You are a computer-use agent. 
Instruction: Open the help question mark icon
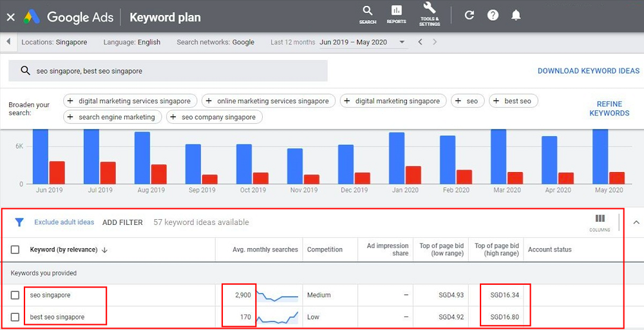(493, 15)
